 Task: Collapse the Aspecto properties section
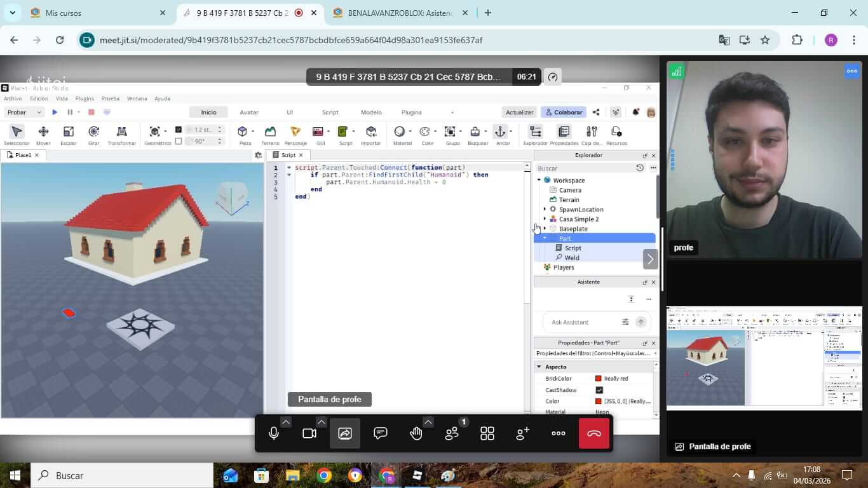(539, 367)
